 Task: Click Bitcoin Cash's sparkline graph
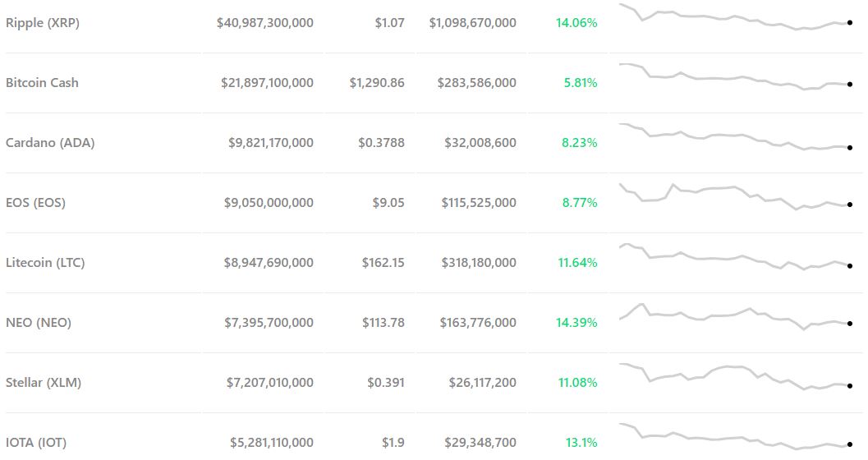tap(735, 77)
